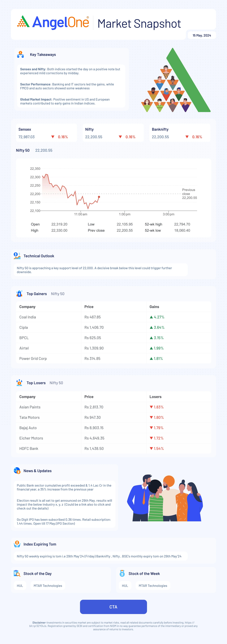Select the Cipla row
227x644 pixels.
point(113,327)
